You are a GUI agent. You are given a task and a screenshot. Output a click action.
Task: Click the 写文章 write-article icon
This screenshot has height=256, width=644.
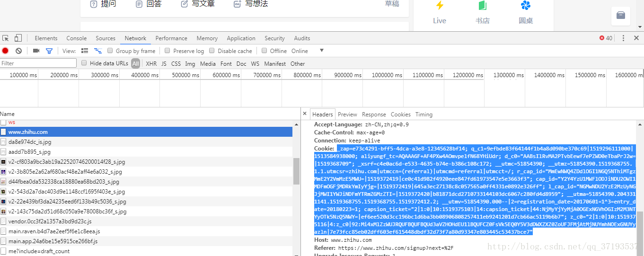[x=185, y=4]
